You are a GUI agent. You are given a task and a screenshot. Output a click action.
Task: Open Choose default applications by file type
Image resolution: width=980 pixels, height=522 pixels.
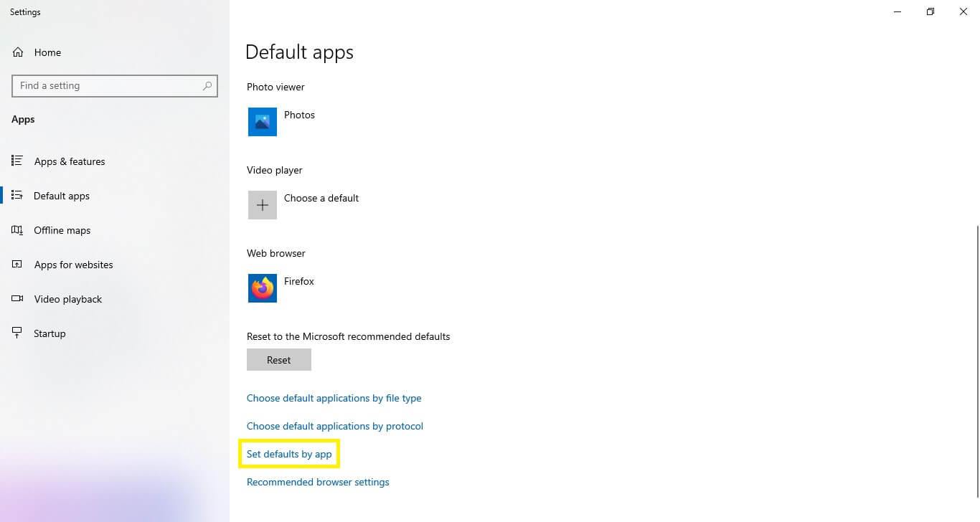[334, 398]
